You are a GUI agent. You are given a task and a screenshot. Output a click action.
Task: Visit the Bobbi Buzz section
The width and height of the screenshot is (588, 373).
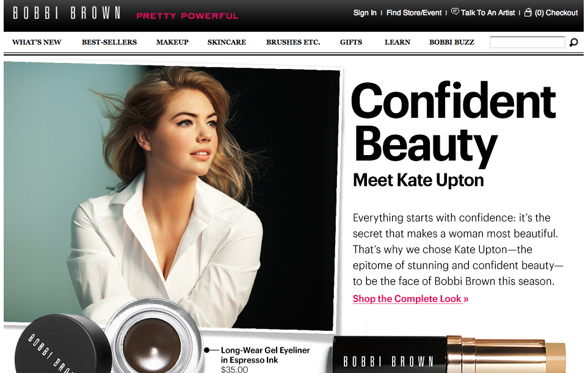[x=452, y=42]
